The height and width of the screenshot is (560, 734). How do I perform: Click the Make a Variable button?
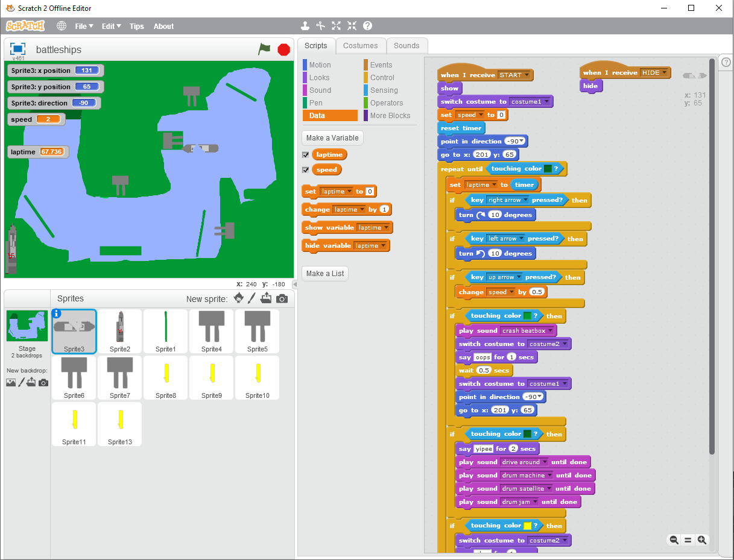(x=332, y=138)
